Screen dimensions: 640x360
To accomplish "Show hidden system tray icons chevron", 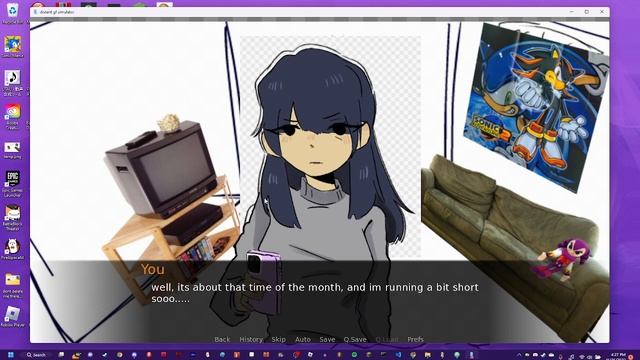I will (x=519, y=355).
